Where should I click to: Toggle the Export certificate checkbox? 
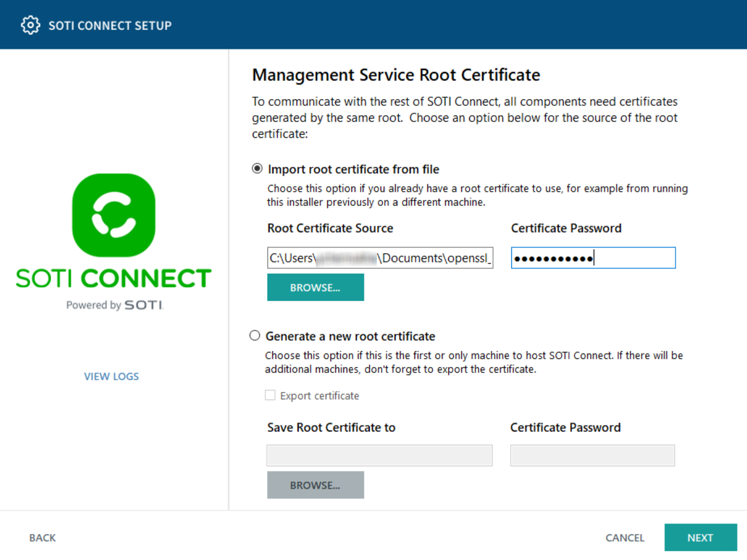click(x=270, y=395)
